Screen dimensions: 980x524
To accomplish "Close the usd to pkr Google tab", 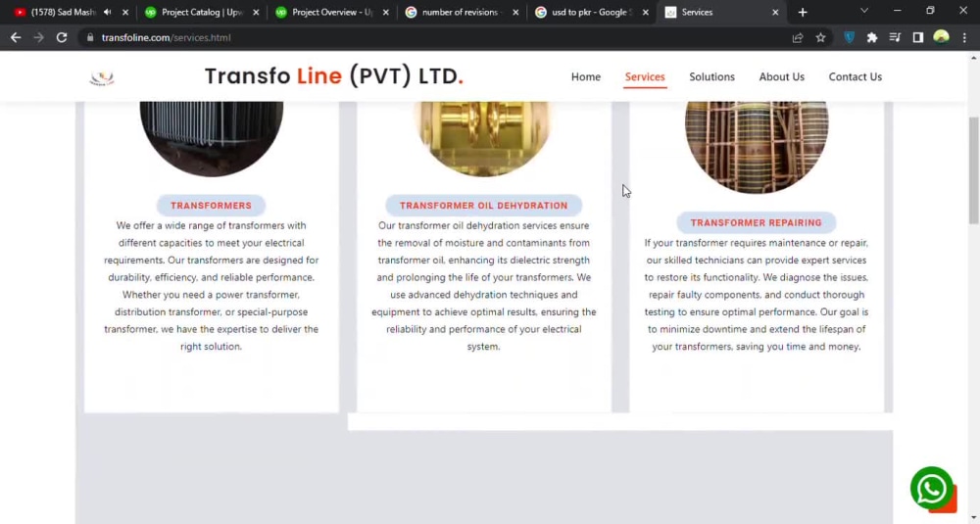I will tap(646, 12).
